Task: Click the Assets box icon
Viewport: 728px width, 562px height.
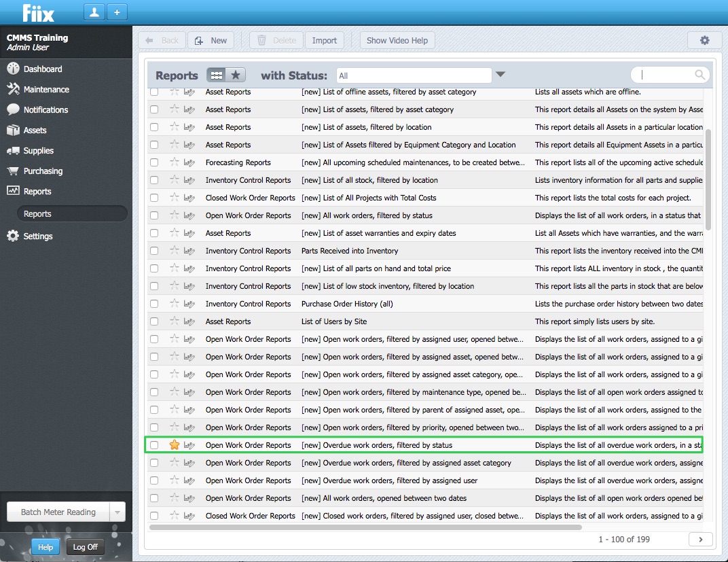Action: (x=13, y=130)
